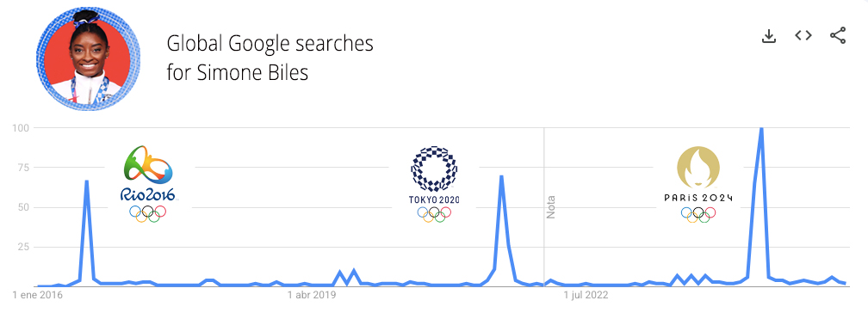Select the Rio 2016 search peak

[x=87, y=181]
